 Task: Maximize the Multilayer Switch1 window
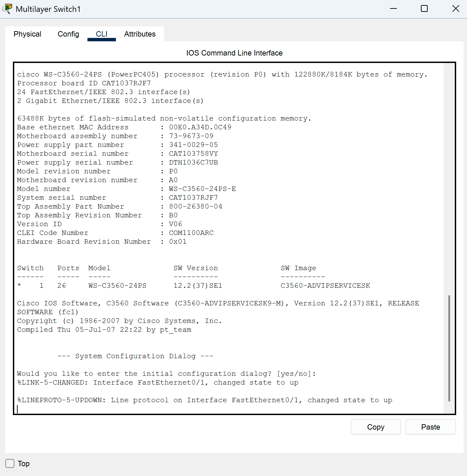(424, 9)
